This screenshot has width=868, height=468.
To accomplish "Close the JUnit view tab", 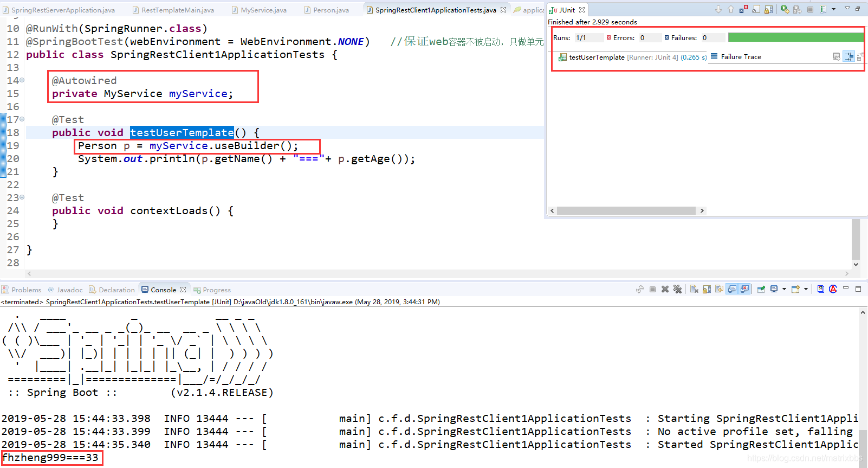I will click(x=582, y=10).
